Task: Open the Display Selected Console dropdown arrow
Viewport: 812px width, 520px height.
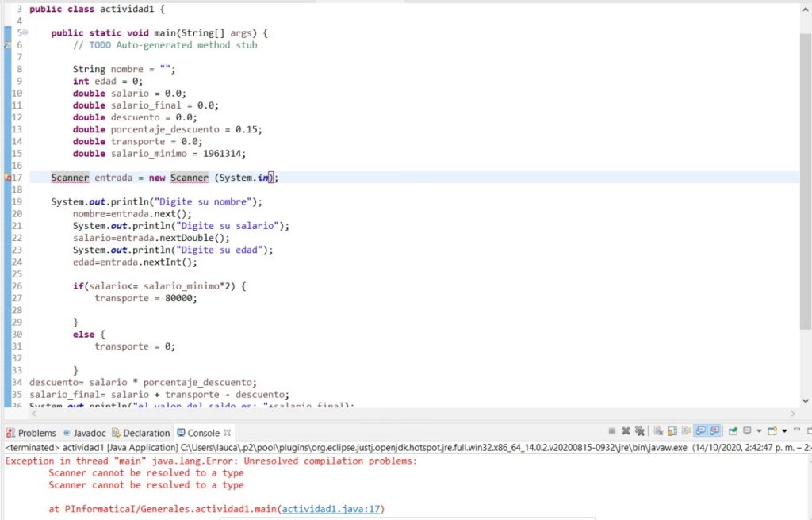Action: (759, 431)
